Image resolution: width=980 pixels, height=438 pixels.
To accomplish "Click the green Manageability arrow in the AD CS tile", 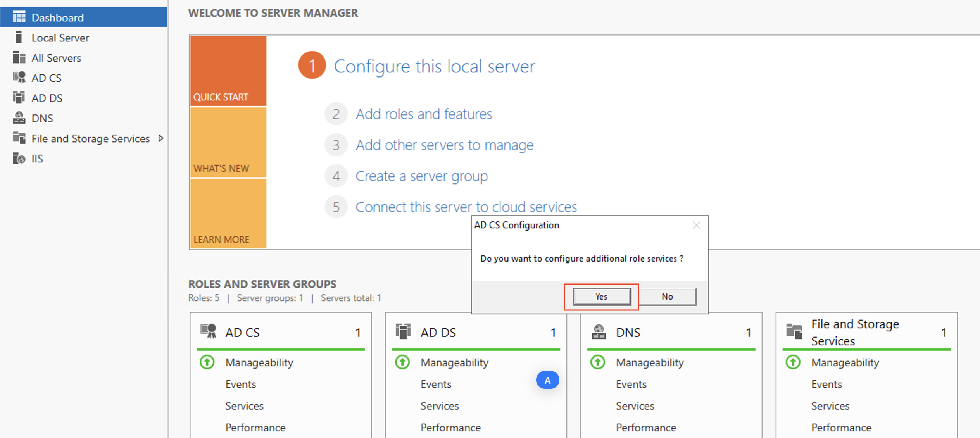I will [207, 362].
